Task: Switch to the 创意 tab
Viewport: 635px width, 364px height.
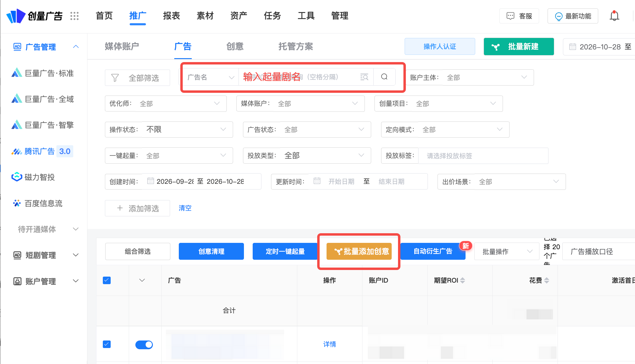Action: pos(235,46)
